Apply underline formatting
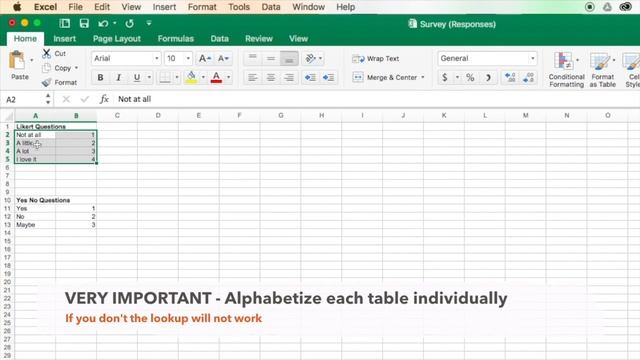The image size is (640, 360). [137, 78]
